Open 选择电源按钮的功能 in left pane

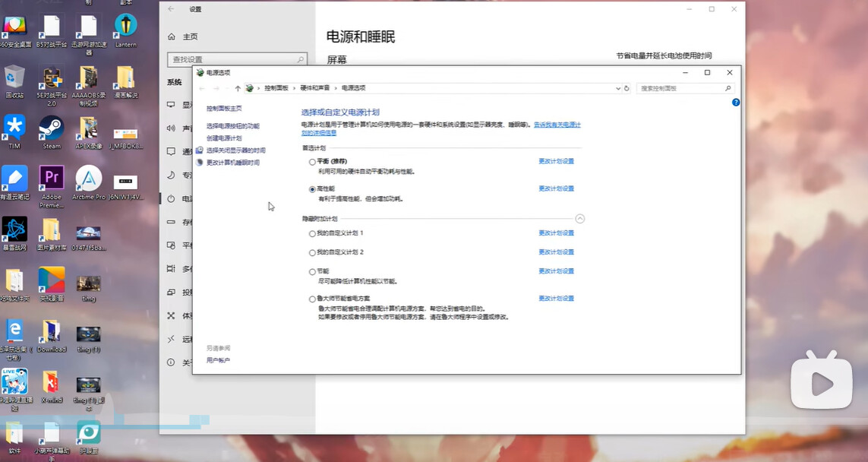233,125
